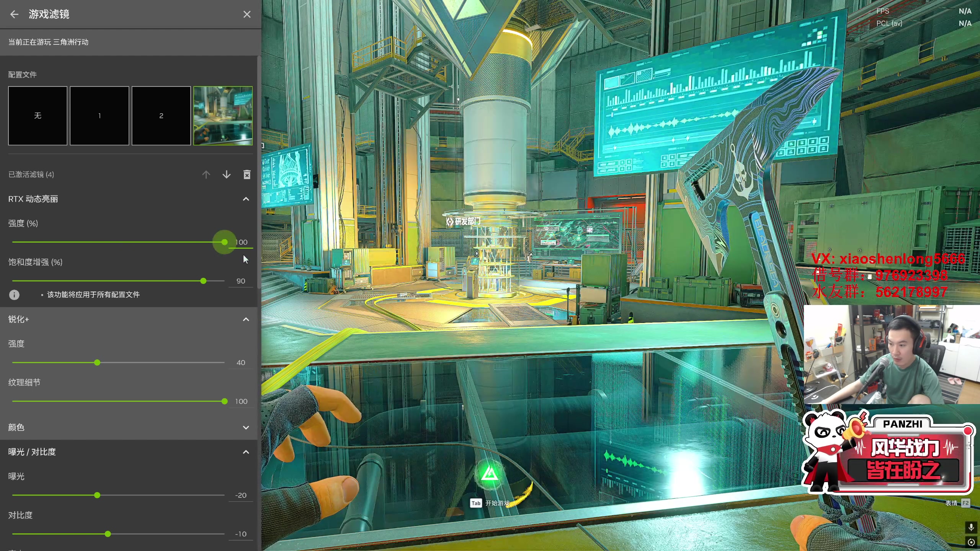Viewport: 980px width, 551px height.
Task: Click the panel's vertical scrollbar
Action: 259,172
